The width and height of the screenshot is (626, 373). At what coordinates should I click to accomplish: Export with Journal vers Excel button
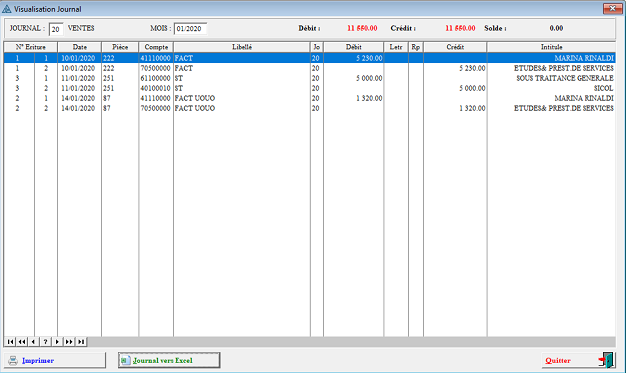pyautogui.click(x=169, y=360)
